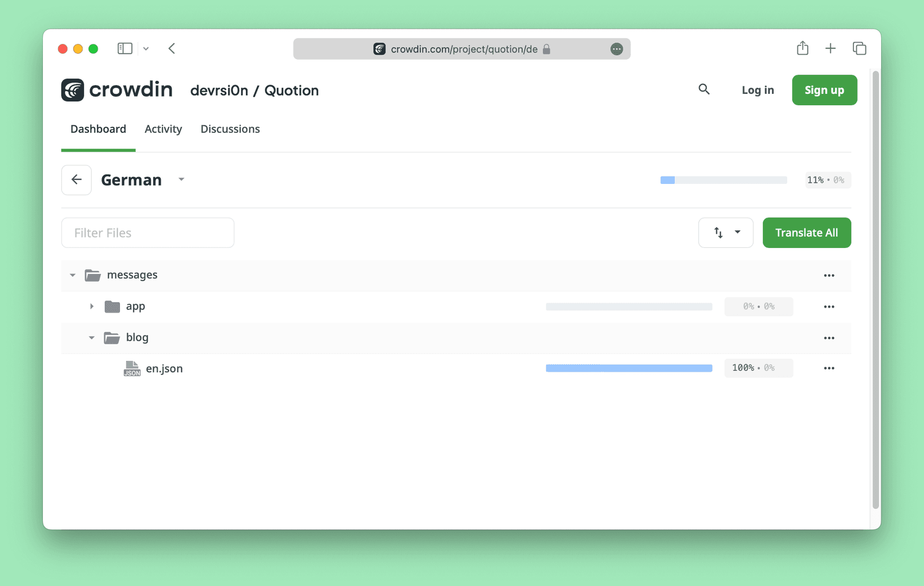
Task: Focus the Filter Files input
Action: [148, 233]
